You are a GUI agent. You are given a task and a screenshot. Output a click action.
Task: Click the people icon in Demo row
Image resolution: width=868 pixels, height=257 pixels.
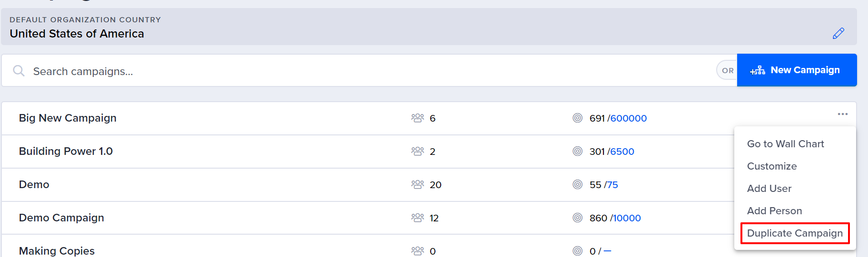coord(417,184)
